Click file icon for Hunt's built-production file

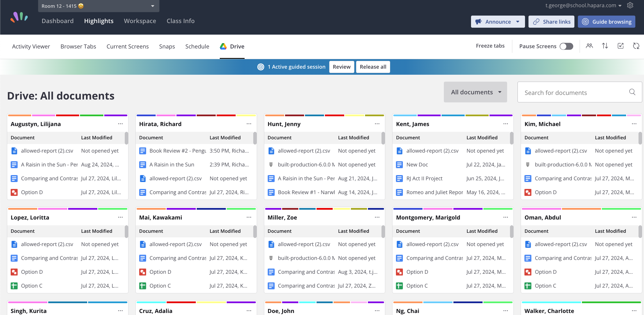point(271,165)
